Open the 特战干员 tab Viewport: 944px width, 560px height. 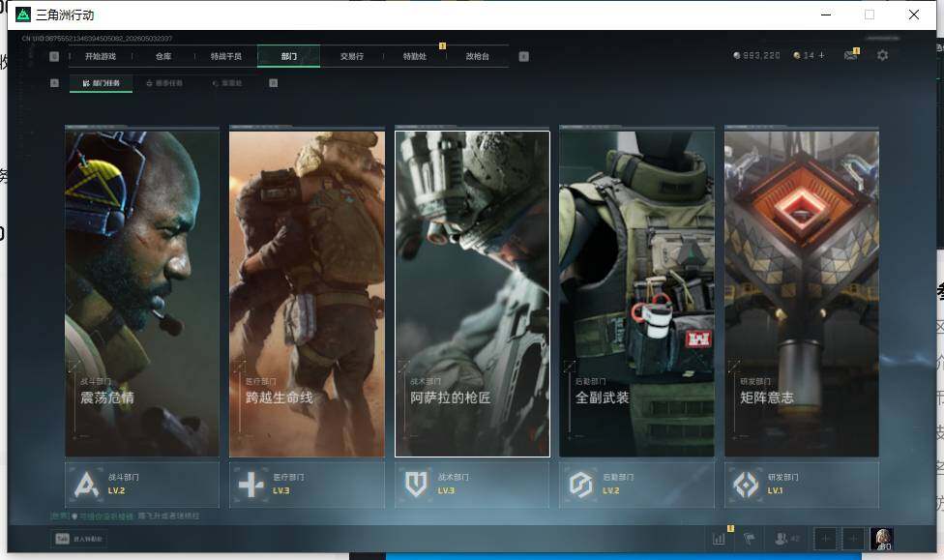pyautogui.click(x=225, y=56)
